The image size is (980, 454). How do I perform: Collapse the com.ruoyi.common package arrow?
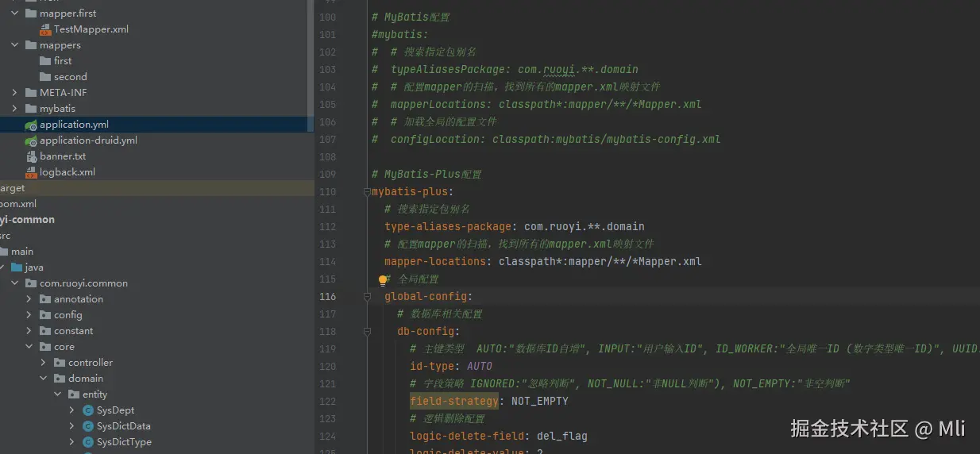pos(15,283)
